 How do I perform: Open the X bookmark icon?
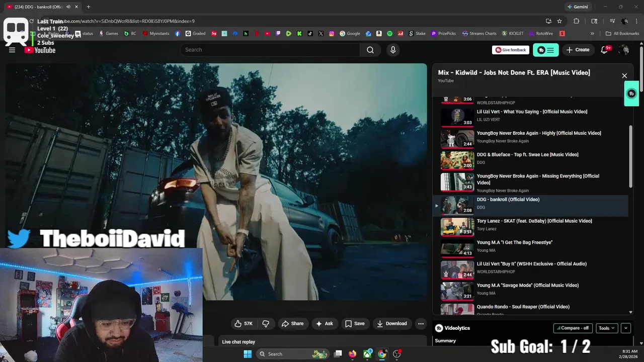point(321,34)
